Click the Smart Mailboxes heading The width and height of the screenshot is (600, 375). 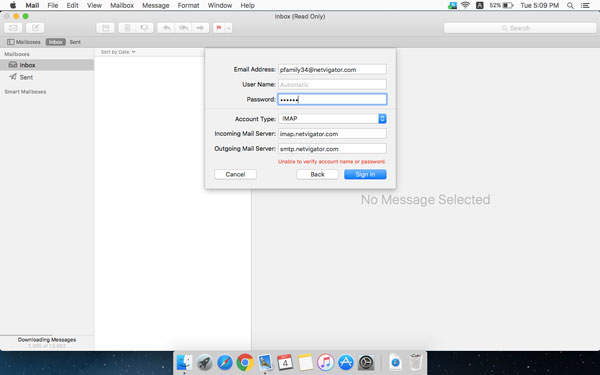pyautogui.click(x=25, y=92)
